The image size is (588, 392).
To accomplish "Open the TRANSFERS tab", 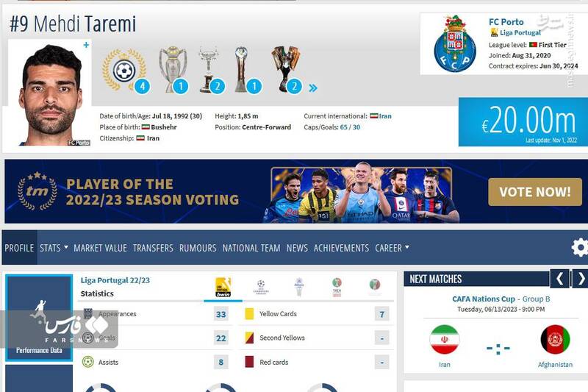I will (153, 248).
